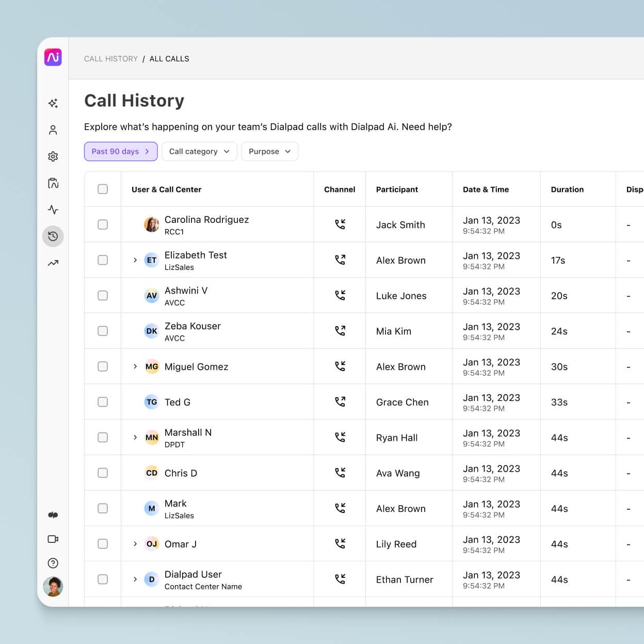This screenshot has height=644, width=644.
Task: Expand Marshall N's call details
Action: click(x=135, y=437)
